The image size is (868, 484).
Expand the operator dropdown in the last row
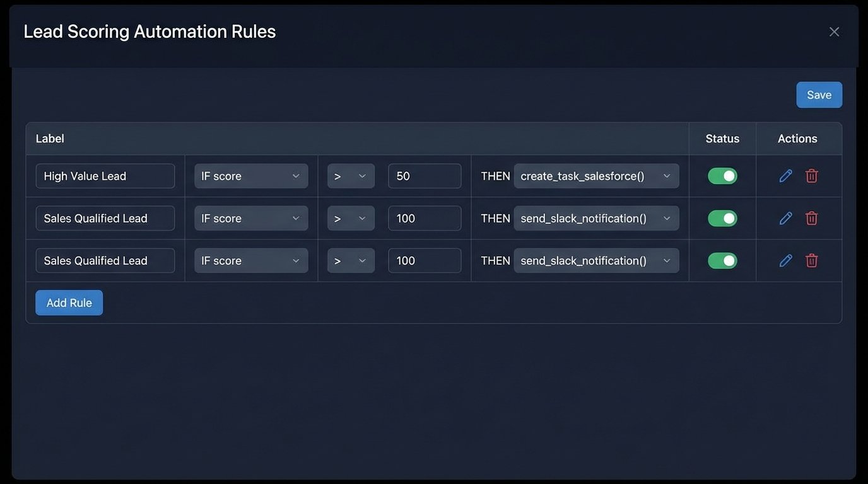(x=351, y=260)
